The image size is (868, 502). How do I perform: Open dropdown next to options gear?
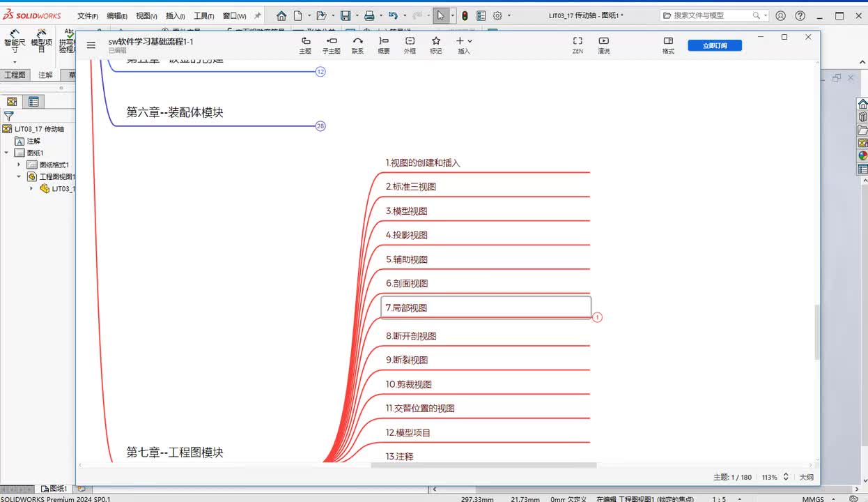point(509,15)
